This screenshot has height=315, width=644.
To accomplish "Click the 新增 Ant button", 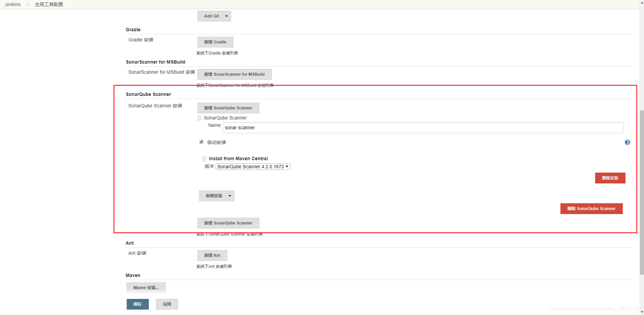I will tap(212, 255).
